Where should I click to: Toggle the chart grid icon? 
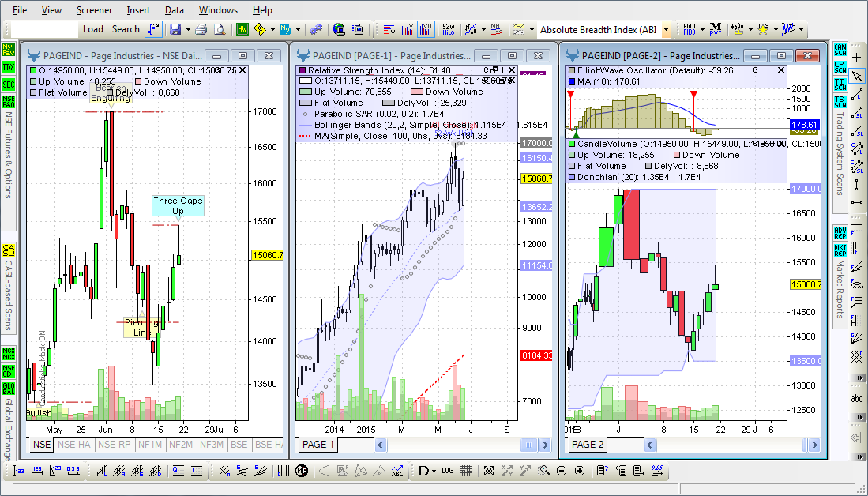pos(466,471)
